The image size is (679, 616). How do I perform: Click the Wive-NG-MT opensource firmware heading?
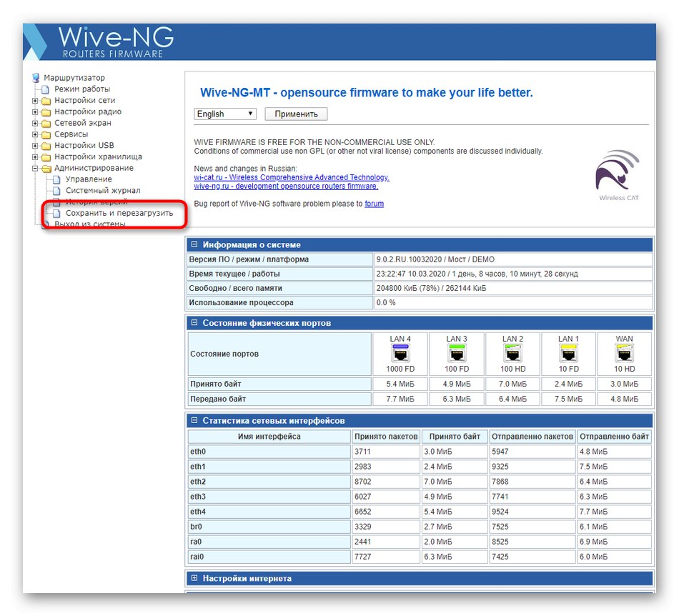point(367,93)
